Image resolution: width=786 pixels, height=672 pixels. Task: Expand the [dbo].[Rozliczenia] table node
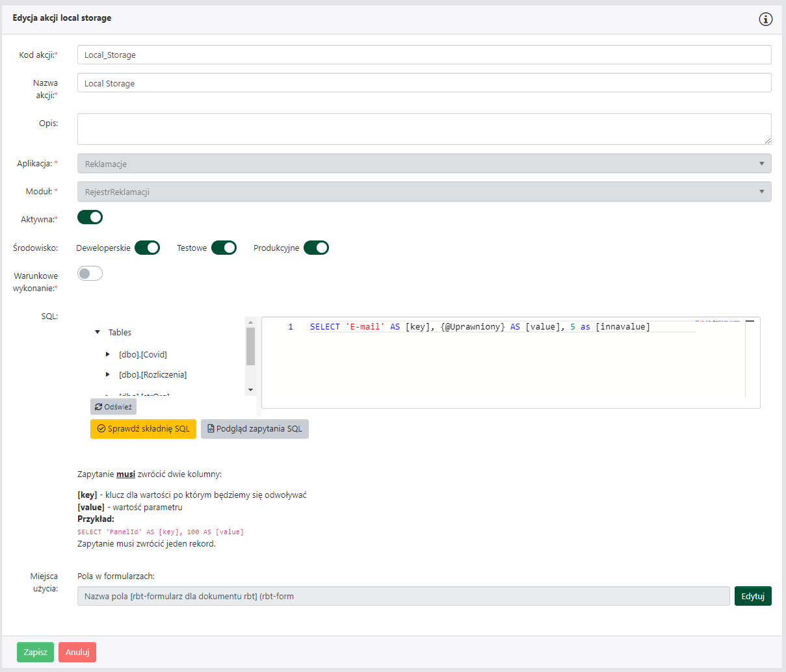(108, 374)
